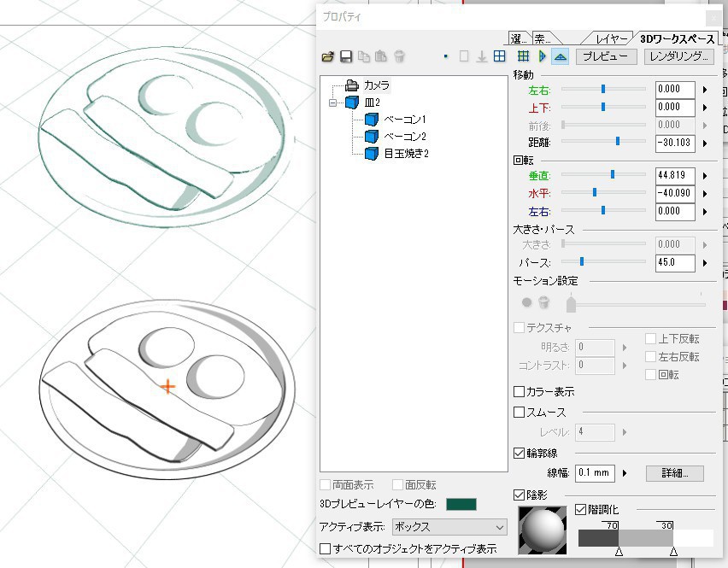Screen dimensions: 728x568
Task: Select the 皿2 object in the tree
Action: click(372, 102)
